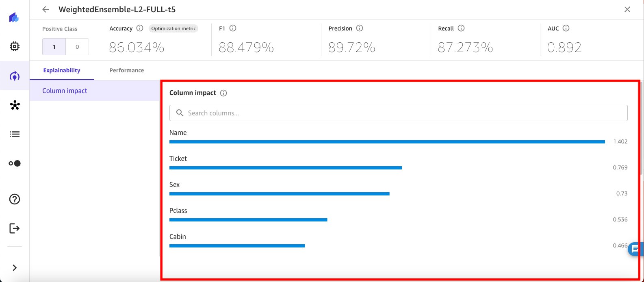Click the WeightedEnsemble-L2-FULL-t5 title

[117, 9]
